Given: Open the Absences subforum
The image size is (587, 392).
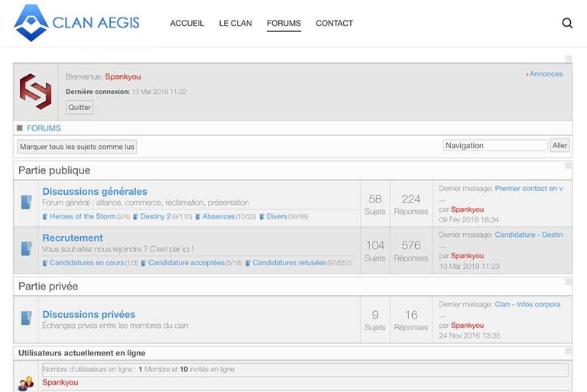Looking at the screenshot, I should click(x=219, y=216).
